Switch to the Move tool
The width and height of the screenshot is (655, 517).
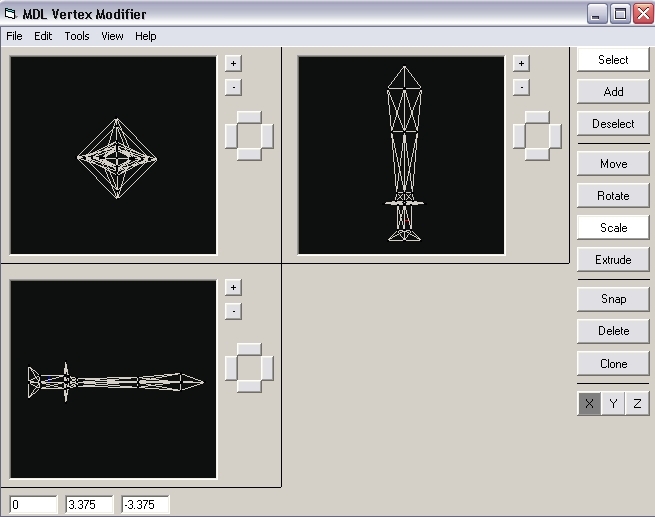pyautogui.click(x=613, y=163)
